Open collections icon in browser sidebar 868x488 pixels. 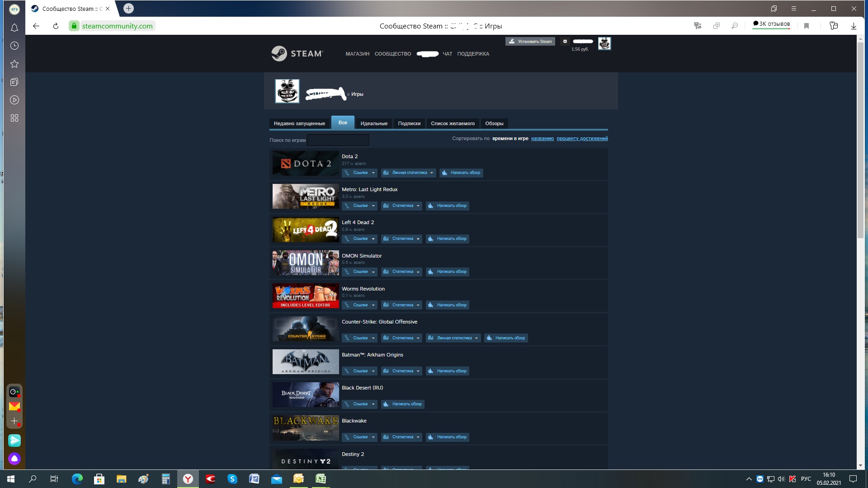click(14, 82)
